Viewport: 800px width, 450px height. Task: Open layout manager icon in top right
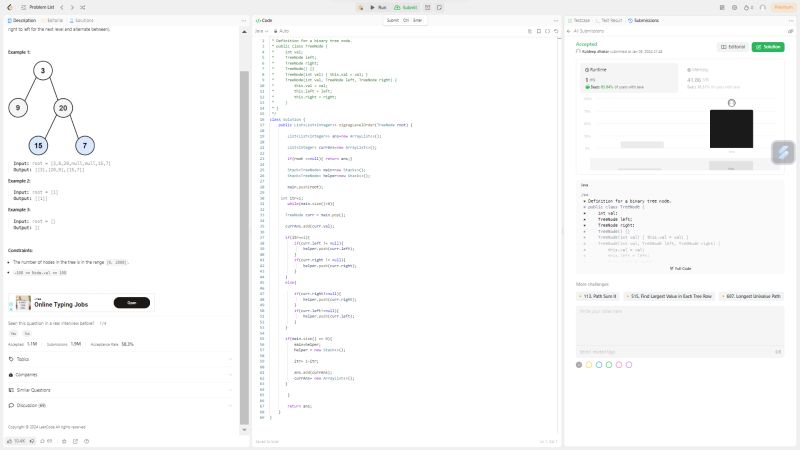pyautogui.click(x=722, y=7)
